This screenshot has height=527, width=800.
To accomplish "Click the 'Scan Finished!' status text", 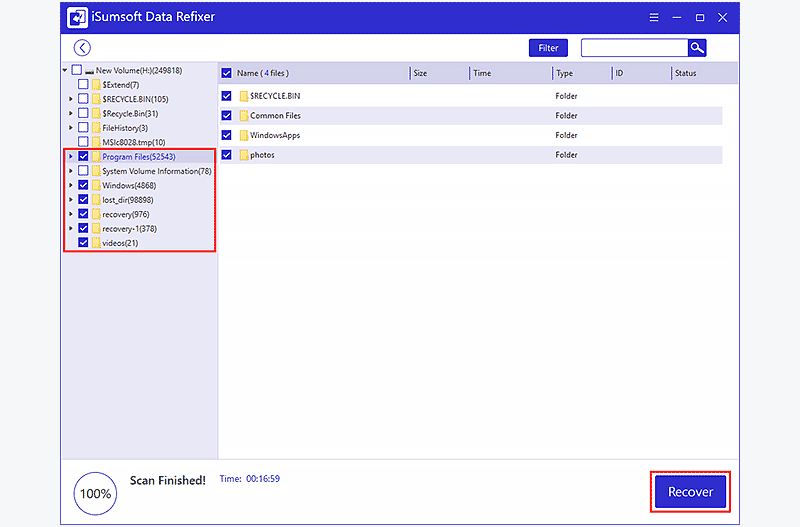I will (x=168, y=480).
